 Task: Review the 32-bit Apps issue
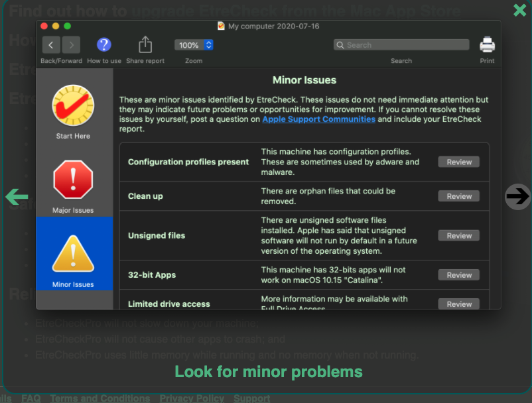coord(459,275)
